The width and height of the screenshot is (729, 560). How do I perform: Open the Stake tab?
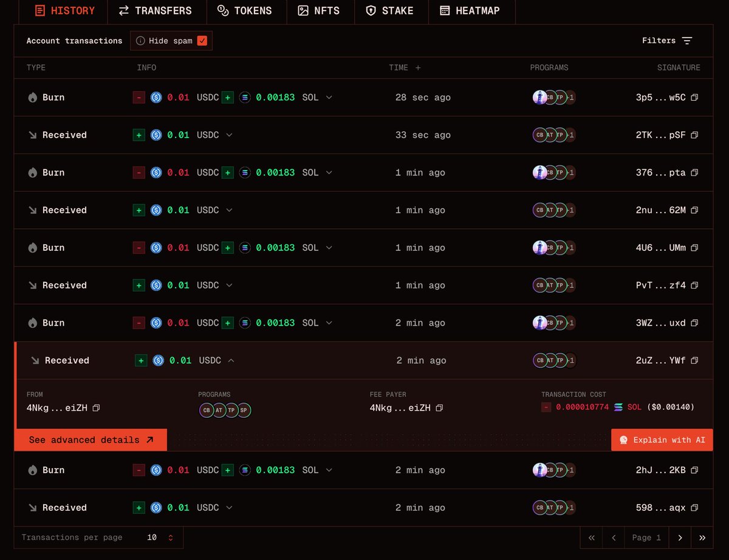(391, 11)
